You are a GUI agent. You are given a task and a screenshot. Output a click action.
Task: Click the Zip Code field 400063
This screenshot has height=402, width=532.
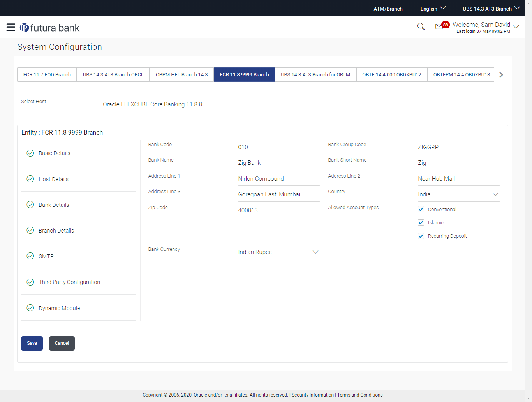point(278,210)
